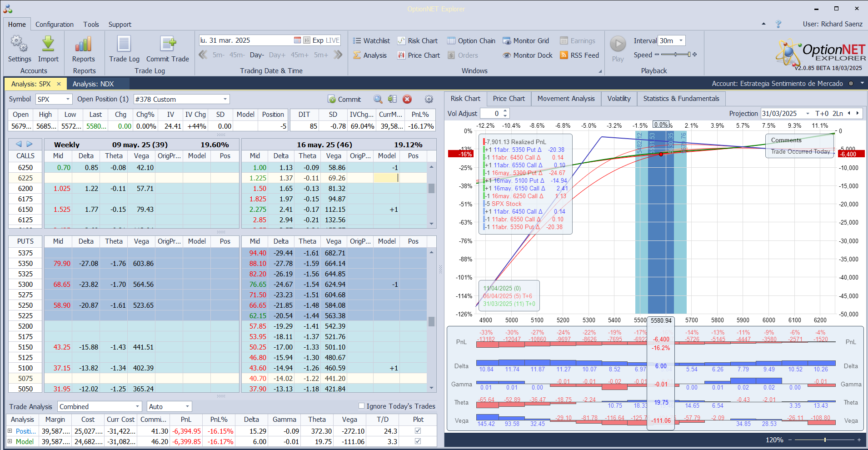Open the Risk Chart window in ribbon

(417, 41)
